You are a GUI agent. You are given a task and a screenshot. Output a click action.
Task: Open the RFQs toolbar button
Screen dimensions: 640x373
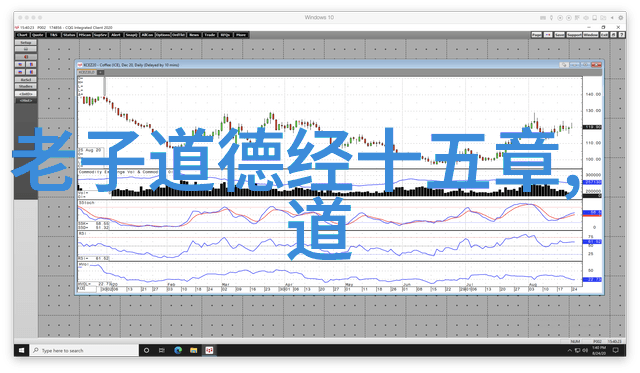225,35
